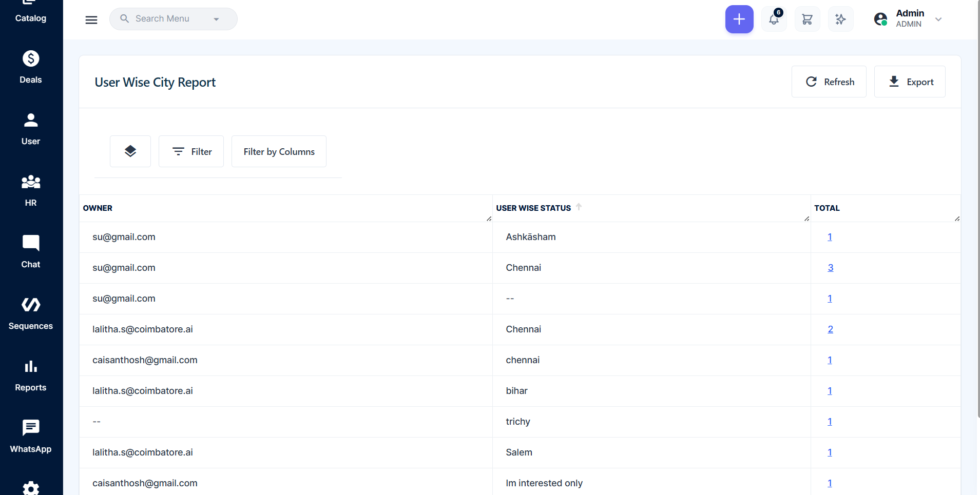Open the HR section in sidebar
This screenshot has height=495, width=980.
(x=31, y=190)
